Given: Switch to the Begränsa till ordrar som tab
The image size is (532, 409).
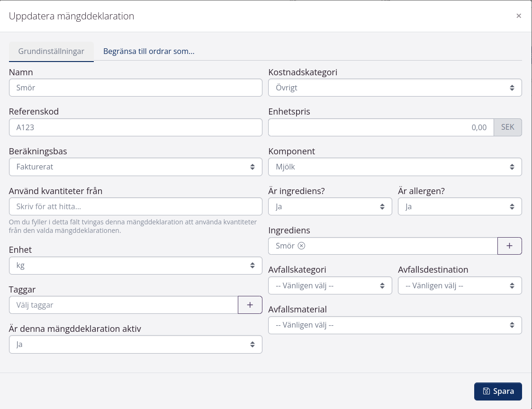Looking at the screenshot, I should [x=148, y=51].
